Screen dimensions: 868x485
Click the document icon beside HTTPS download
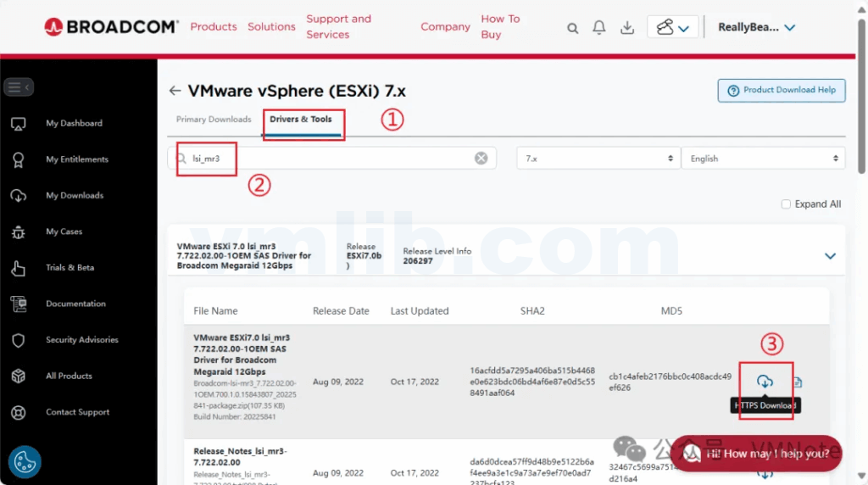click(x=798, y=382)
